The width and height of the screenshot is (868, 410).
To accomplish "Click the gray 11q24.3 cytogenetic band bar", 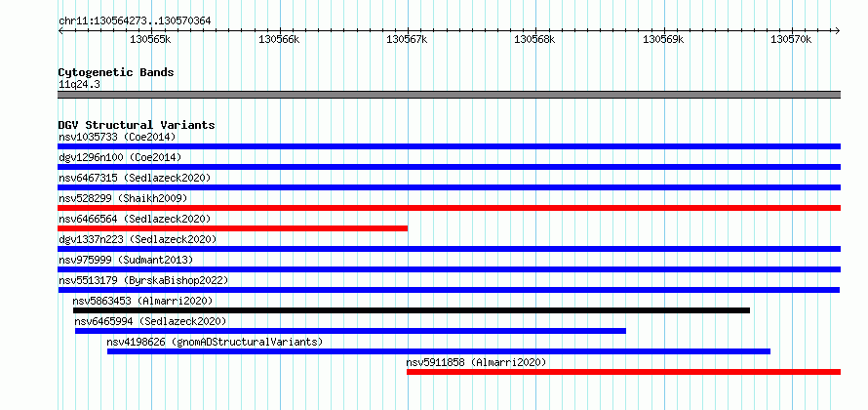I will click(449, 95).
